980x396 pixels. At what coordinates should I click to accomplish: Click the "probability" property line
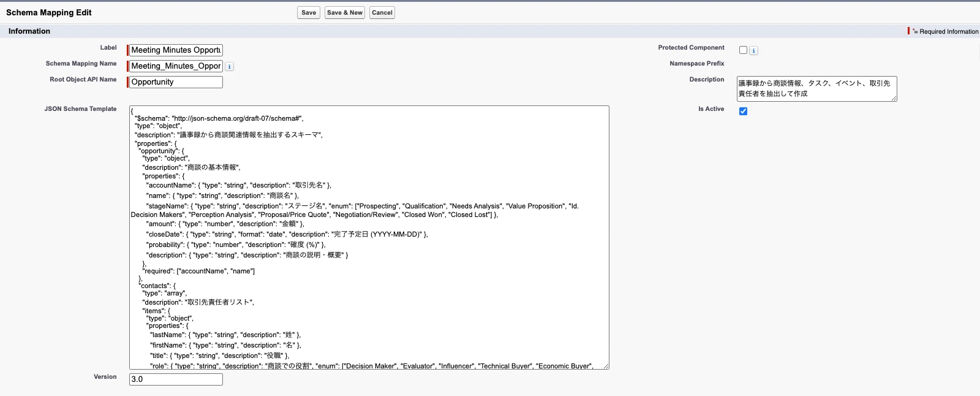[236, 245]
